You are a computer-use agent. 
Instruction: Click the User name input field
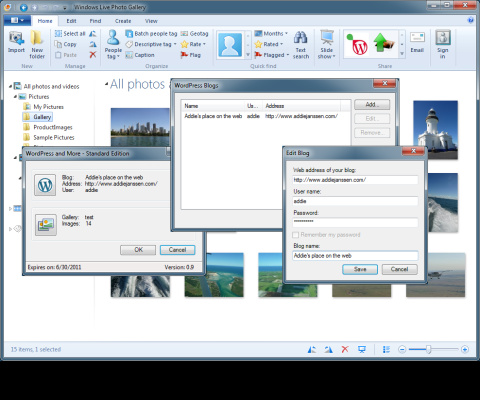point(355,201)
